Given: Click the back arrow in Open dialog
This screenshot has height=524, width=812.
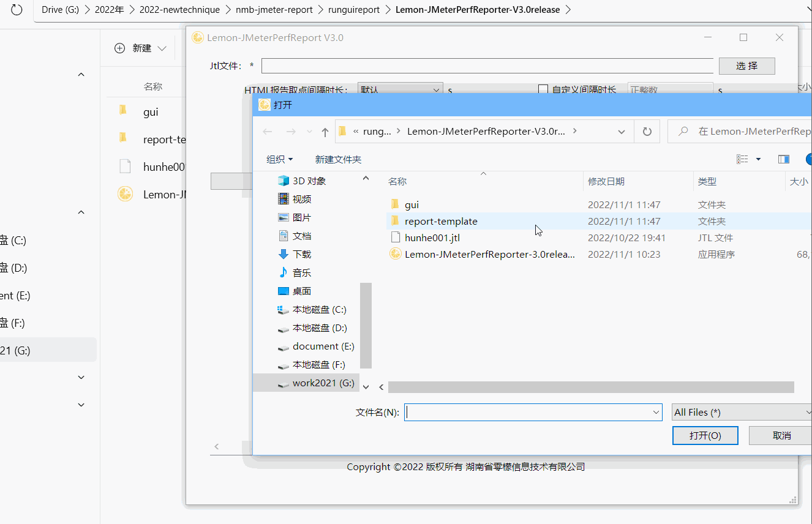Looking at the screenshot, I should coord(268,132).
